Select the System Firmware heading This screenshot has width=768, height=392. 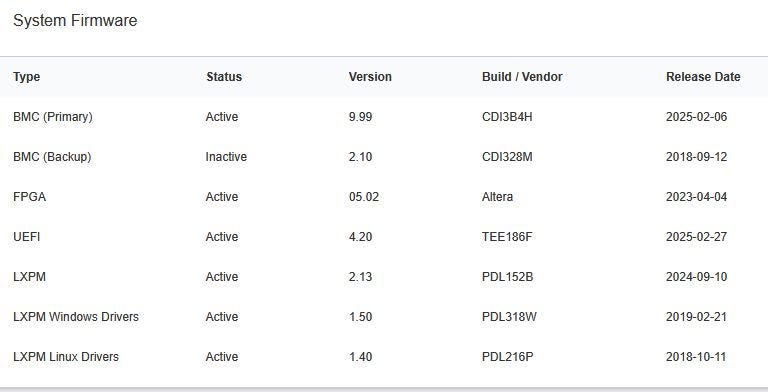(x=75, y=21)
